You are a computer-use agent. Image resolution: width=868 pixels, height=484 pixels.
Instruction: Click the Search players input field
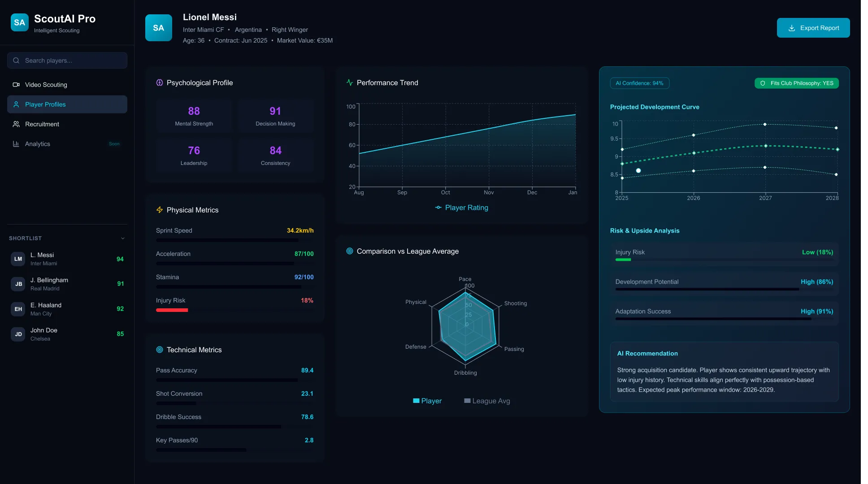click(x=67, y=60)
